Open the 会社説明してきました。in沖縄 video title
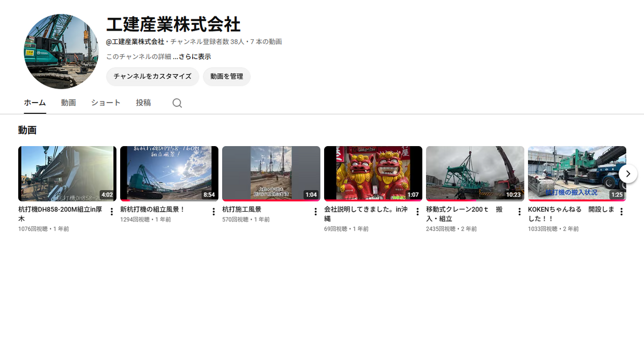 [366, 214]
